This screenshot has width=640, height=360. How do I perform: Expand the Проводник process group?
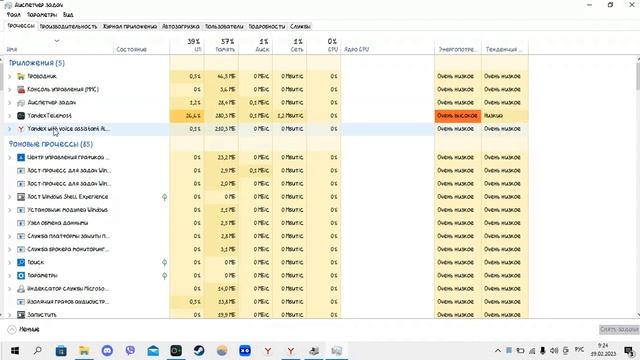click(10, 76)
